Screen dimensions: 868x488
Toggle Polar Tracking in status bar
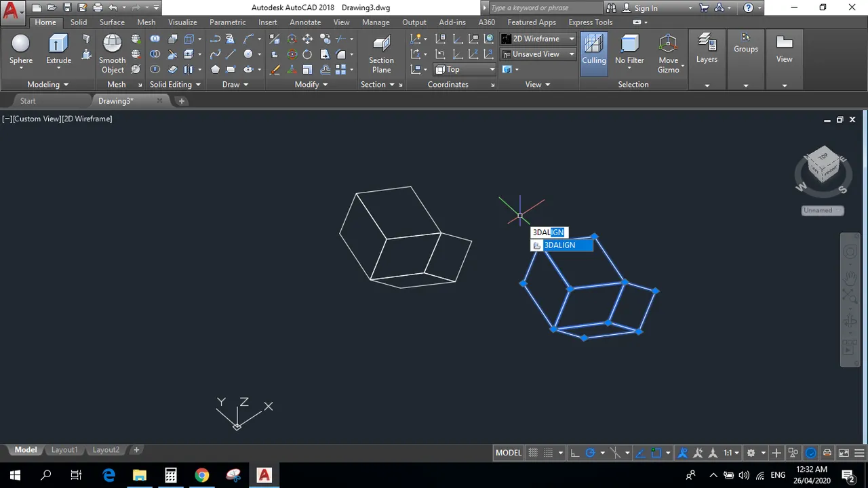tap(590, 453)
